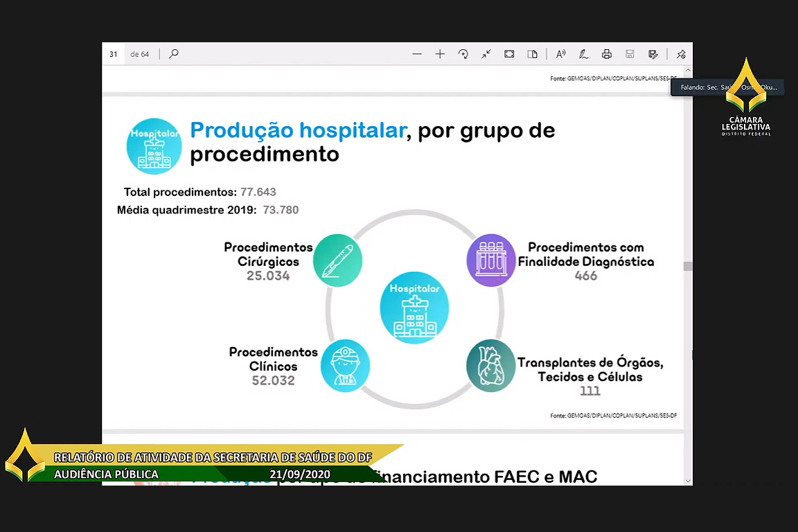Viewport: 798px width, 532px height.
Task: Click the heart icon for Transplantes de Órgãos
Action: (x=490, y=366)
